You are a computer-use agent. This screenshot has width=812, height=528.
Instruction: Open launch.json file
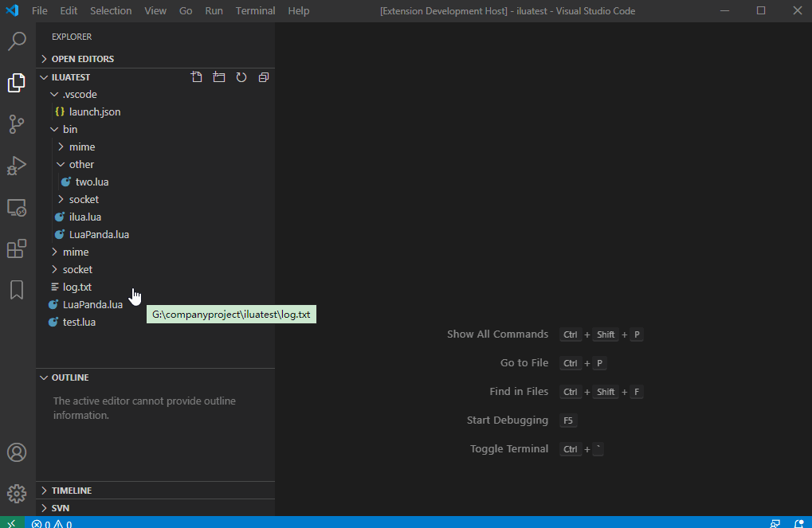[155, 111]
